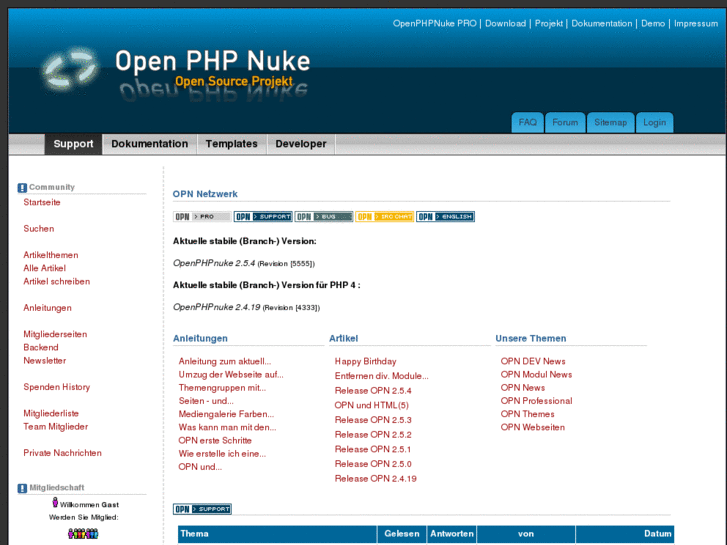The width and height of the screenshot is (727, 545).
Task: Click the Mitgliedschaft section info icon
Action: (22, 488)
